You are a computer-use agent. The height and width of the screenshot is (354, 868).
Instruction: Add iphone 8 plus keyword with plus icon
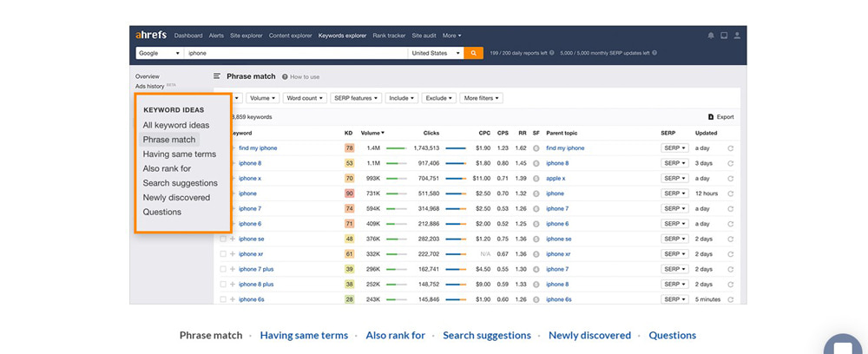click(233, 285)
